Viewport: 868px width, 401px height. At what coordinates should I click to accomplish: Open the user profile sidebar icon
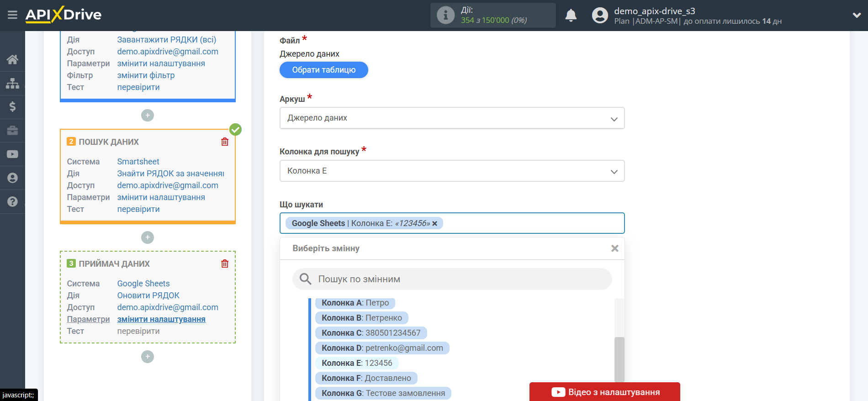pyautogui.click(x=12, y=178)
